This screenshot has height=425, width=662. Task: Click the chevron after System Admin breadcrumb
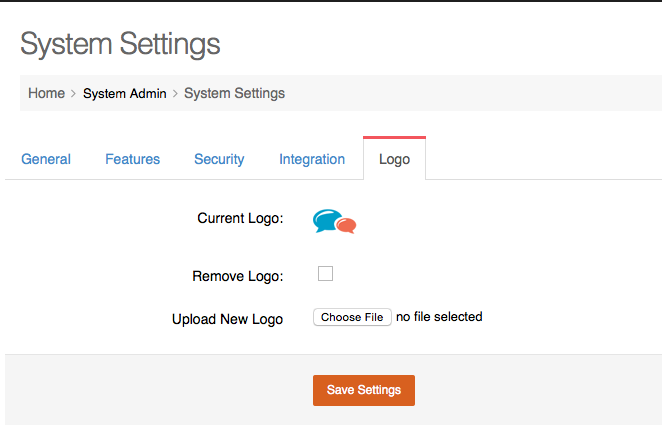point(175,94)
